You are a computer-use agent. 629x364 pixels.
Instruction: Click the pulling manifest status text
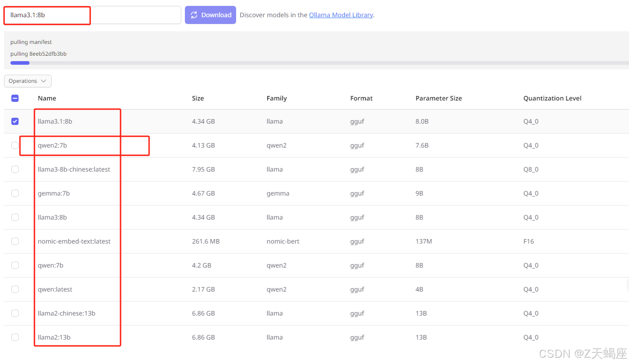[31, 42]
